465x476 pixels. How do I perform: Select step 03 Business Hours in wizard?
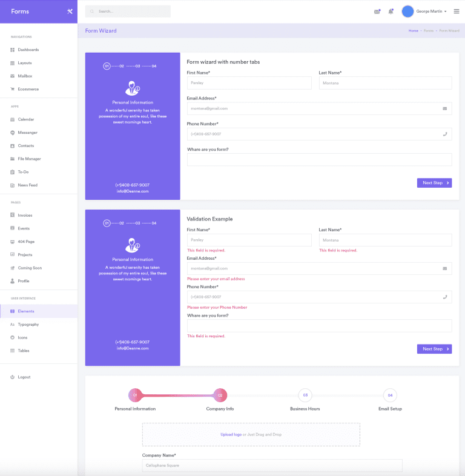pyautogui.click(x=305, y=395)
